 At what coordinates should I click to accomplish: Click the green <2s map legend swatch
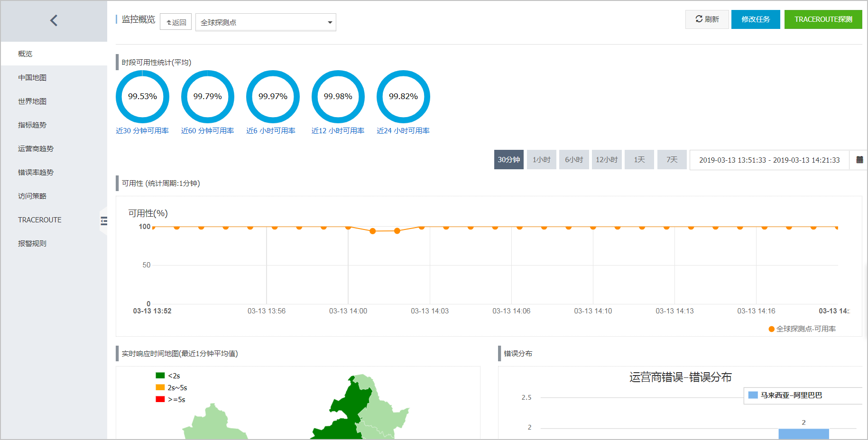click(160, 376)
